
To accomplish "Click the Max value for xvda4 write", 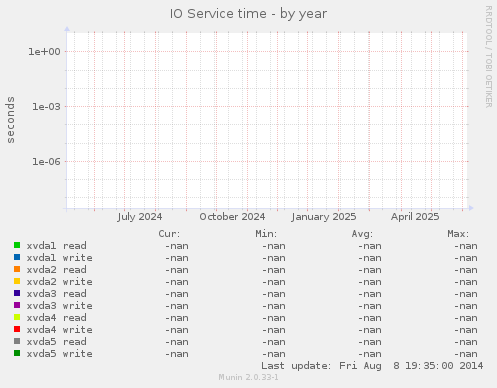I will (466, 330).
